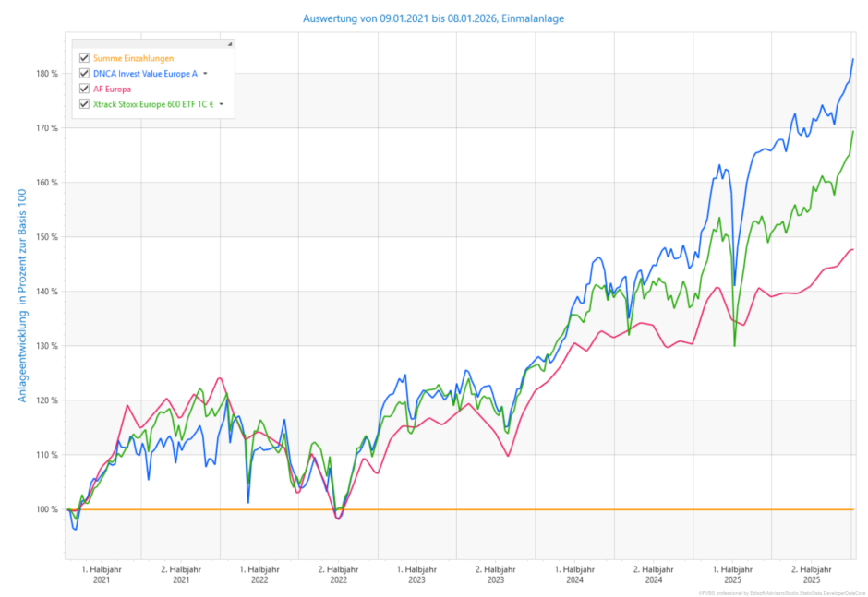The width and height of the screenshot is (868, 597).
Task: Click the 180 % Y-axis tick label
Action: pyautogui.click(x=47, y=74)
